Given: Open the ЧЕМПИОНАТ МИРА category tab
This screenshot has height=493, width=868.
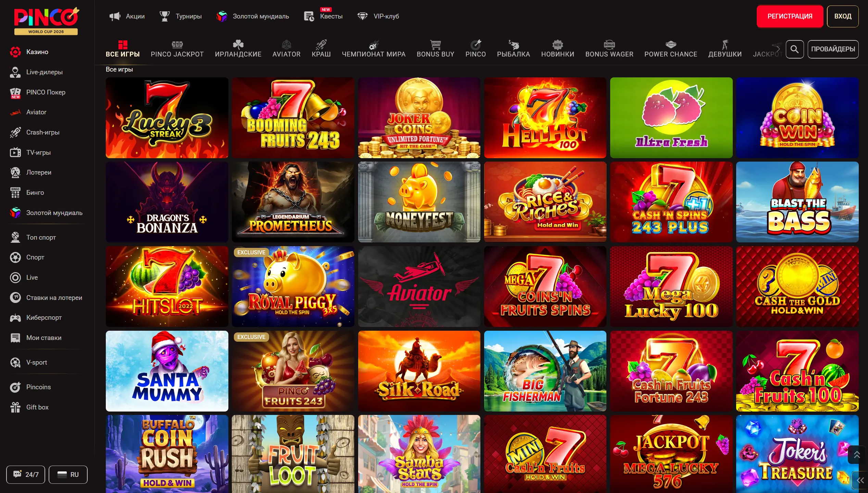Looking at the screenshot, I should [x=374, y=49].
